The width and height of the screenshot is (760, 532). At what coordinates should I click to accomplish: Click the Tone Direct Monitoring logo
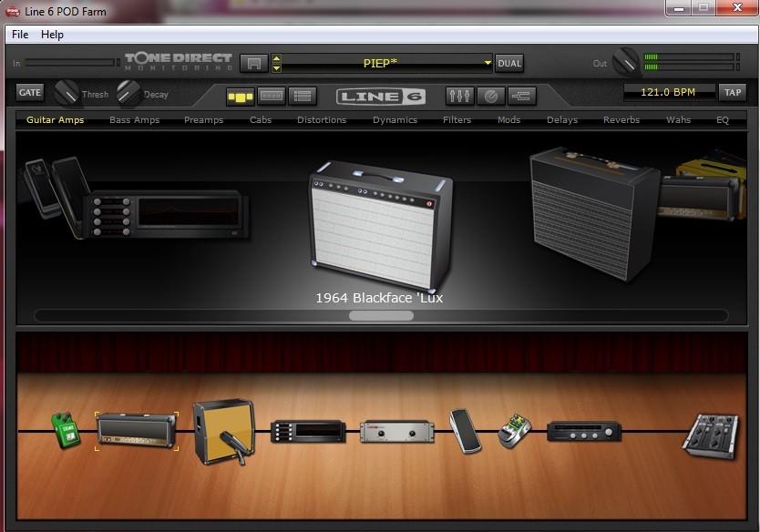point(179,62)
